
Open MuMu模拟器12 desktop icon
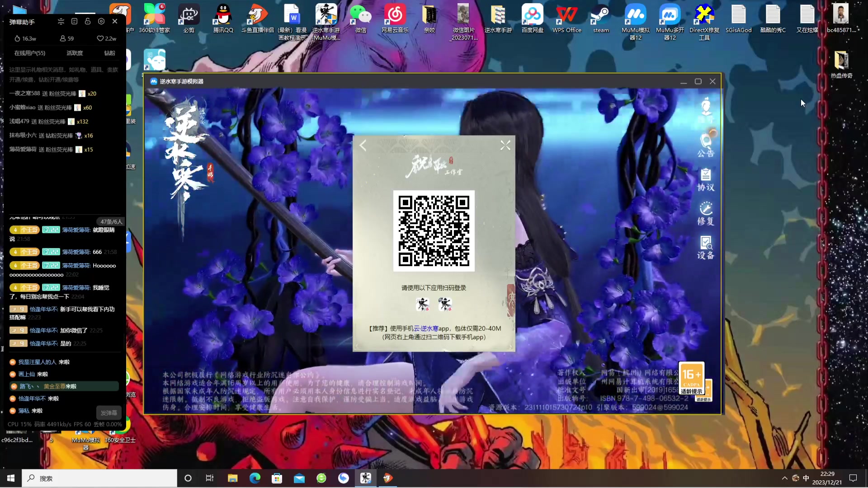point(635,22)
